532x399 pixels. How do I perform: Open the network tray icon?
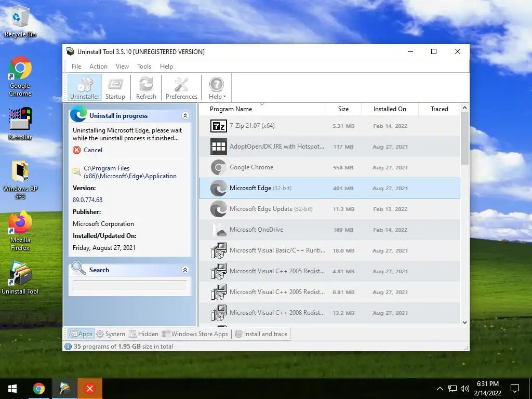coord(453,389)
